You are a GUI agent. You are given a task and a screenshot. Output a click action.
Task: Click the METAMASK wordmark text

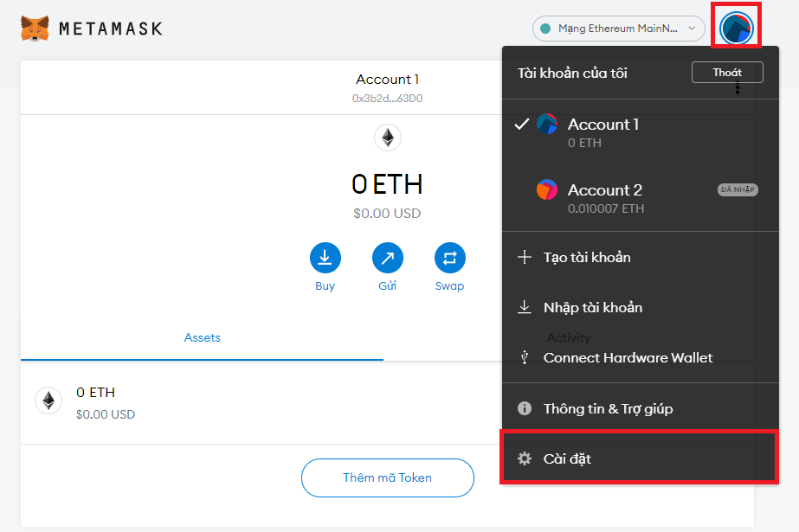coord(111,29)
